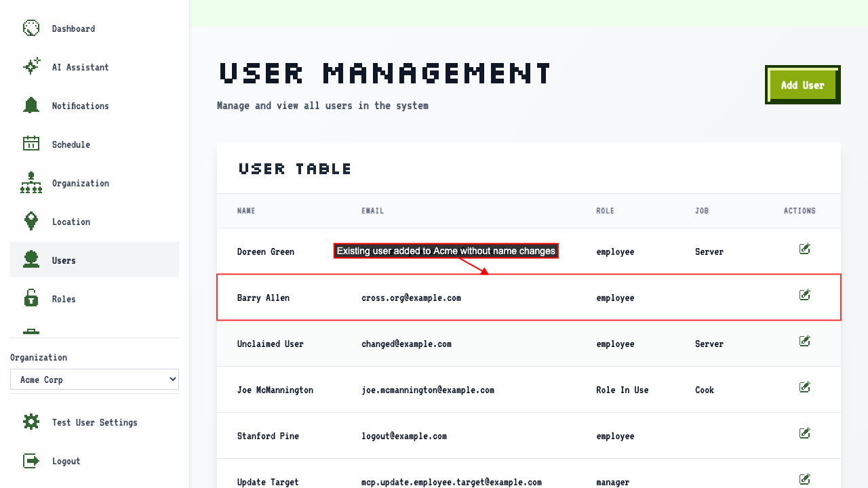Viewport: 868px width, 488px height.
Task: Click the Location pin icon
Action: point(31,222)
